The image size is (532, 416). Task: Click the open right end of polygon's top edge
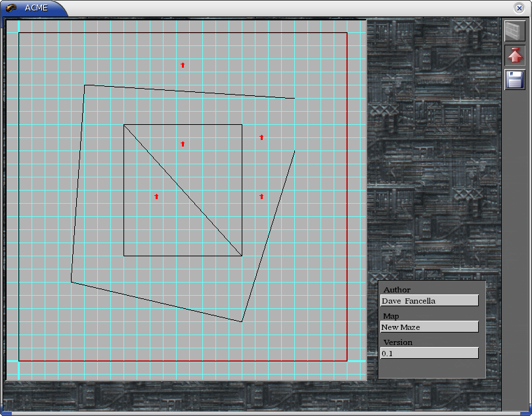pos(294,98)
